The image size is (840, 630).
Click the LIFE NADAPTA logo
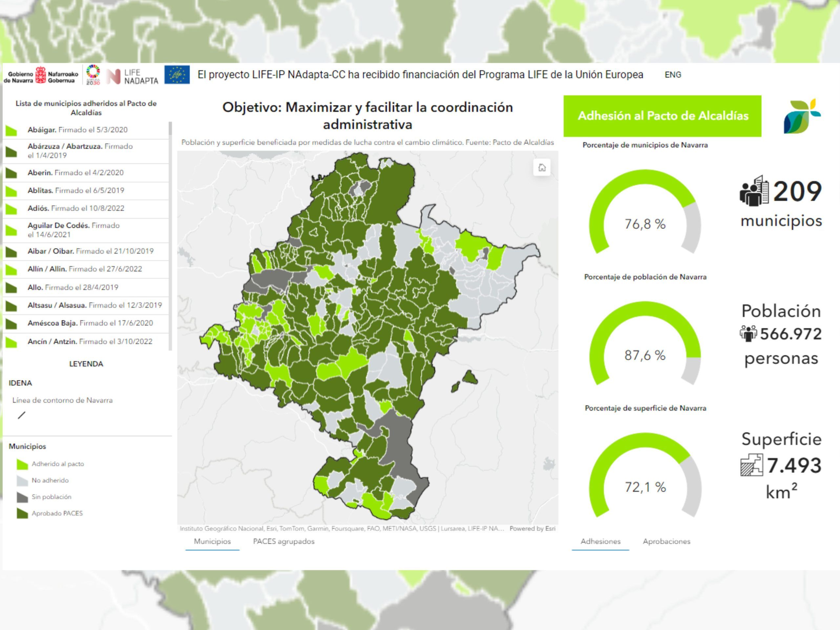click(132, 76)
